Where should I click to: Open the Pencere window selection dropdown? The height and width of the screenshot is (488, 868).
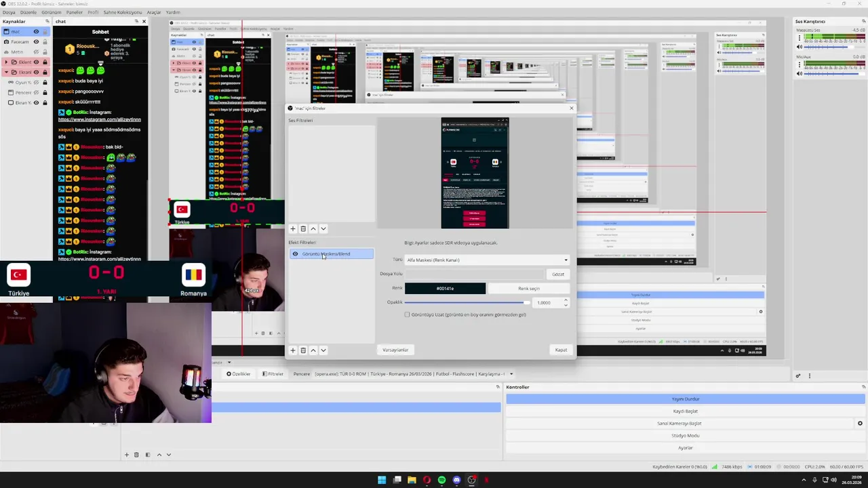click(x=414, y=374)
